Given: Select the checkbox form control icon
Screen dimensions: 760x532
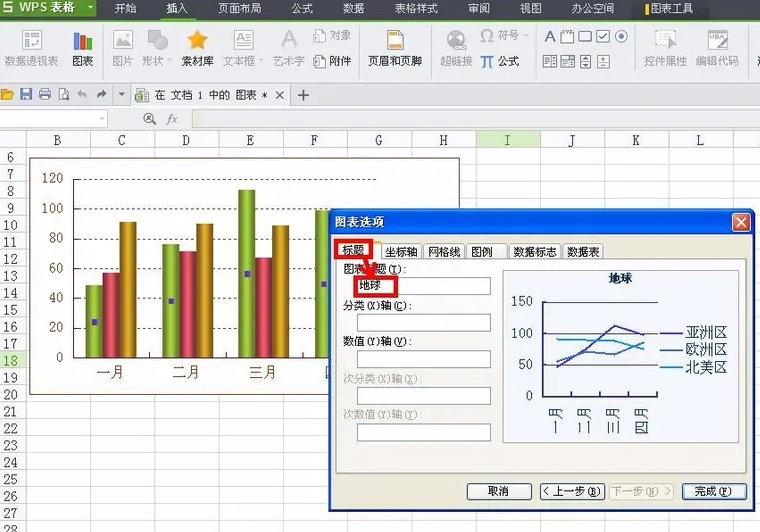Looking at the screenshot, I should [603, 36].
